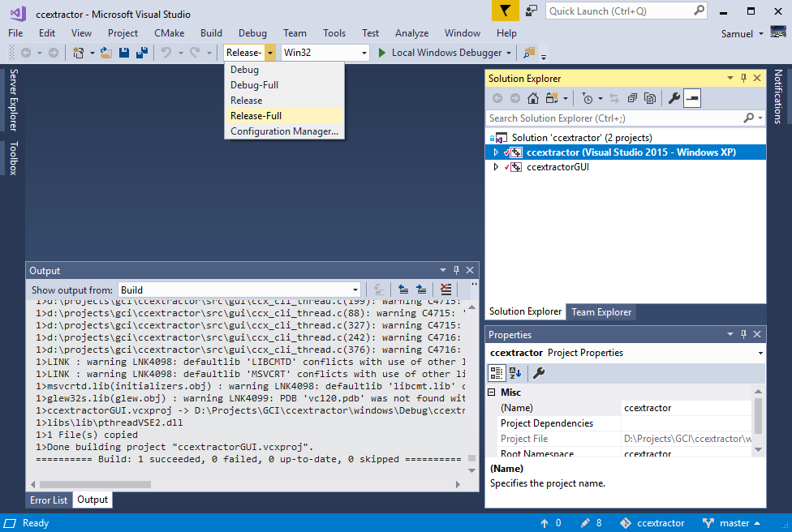This screenshot has width=792, height=532.
Task: Toggle the Preview Selected Items button
Action: coord(692,98)
